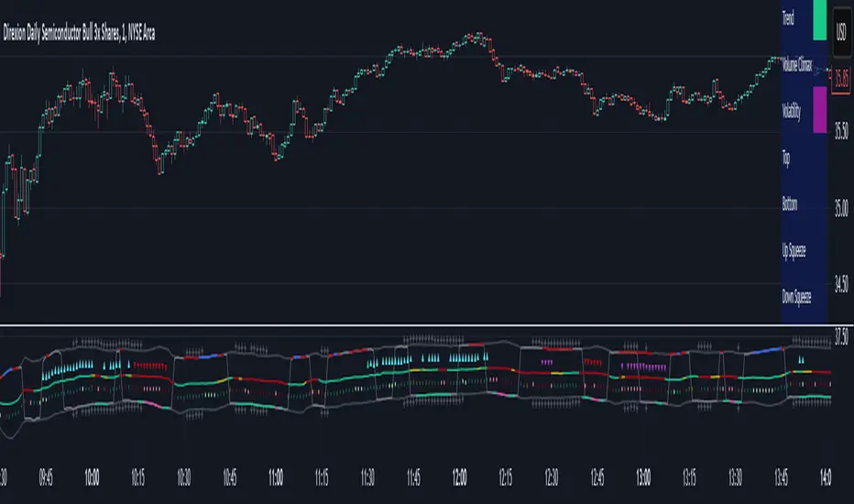Click the Volatility row label
This screenshot has height=504, width=854.
792,111
